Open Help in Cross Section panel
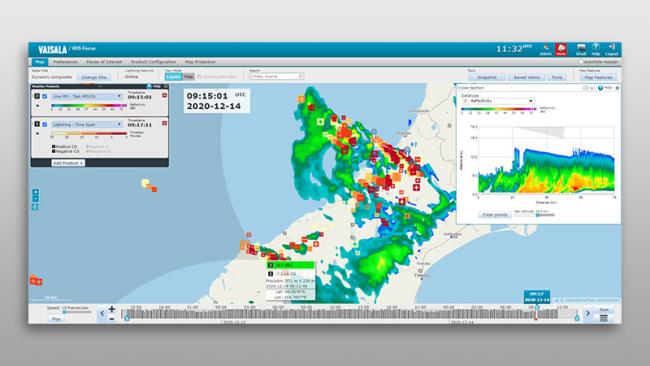 pos(605,88)
